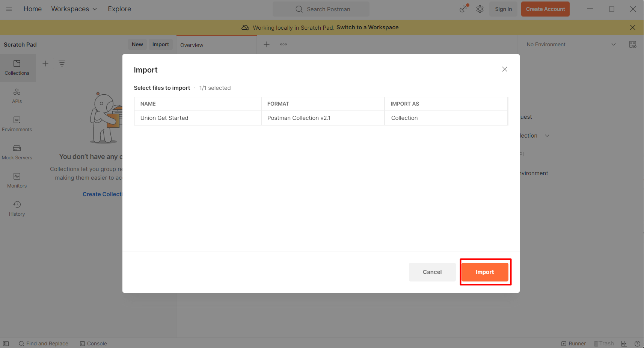
Task: Click Switch to a Workspace link
Action: (x=368, y=27)
